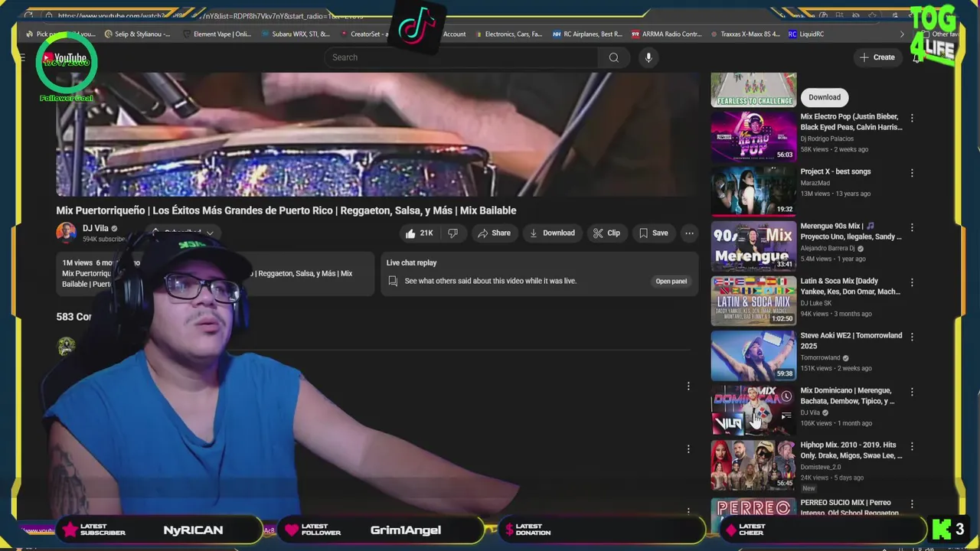The height and width of the screenshot is (551, 980).
Task: Open second comment's action menu dots
Action: pos(688,449)
